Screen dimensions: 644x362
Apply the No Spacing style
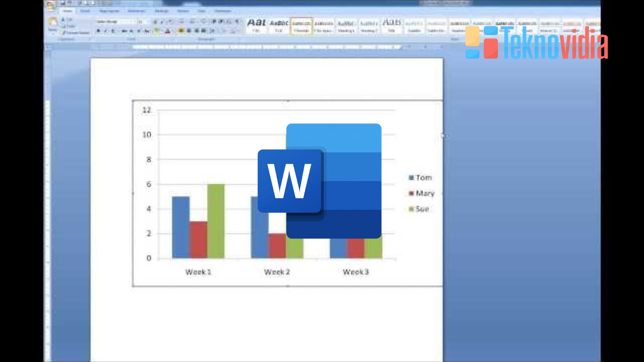click(x=324, y=26)
